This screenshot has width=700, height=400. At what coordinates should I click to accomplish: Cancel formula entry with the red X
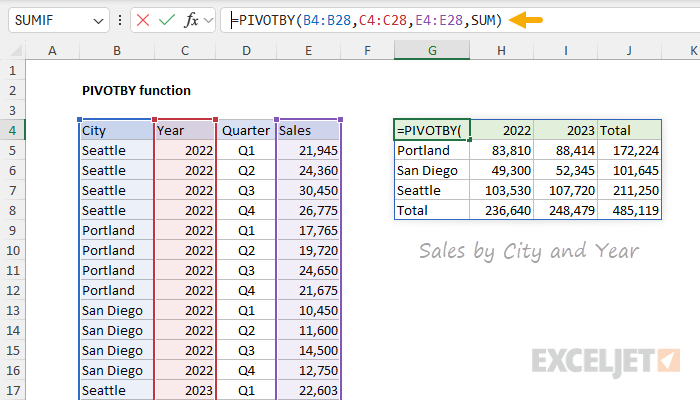[143, 20]
